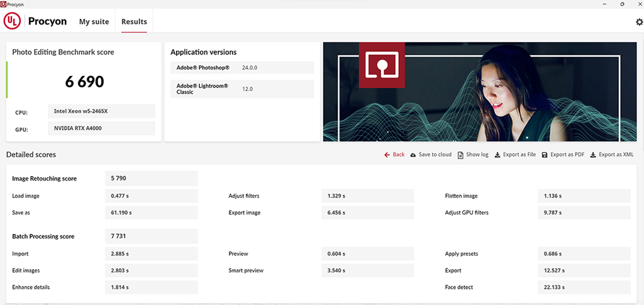Switch to the My suite tab

pyautogui.click(x=94, y=22)
